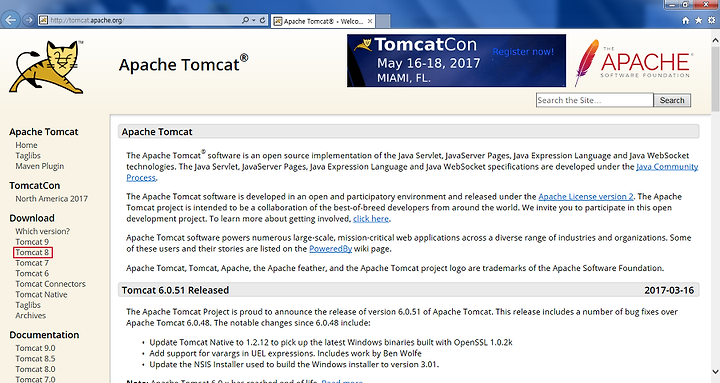Click the Tomcat 6.0.51 Released heading
Image resolution: width=720 pixels, height=383 pixels.
coord(175,290)
